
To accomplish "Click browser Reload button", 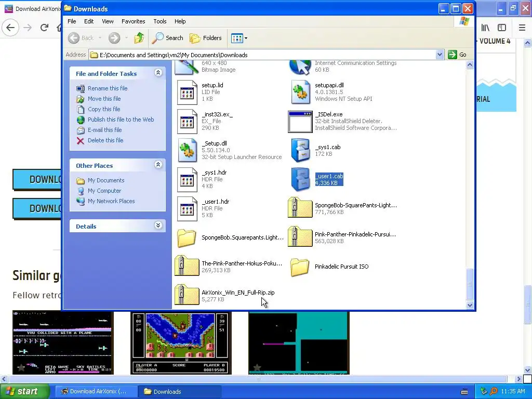I will (44, 28).
